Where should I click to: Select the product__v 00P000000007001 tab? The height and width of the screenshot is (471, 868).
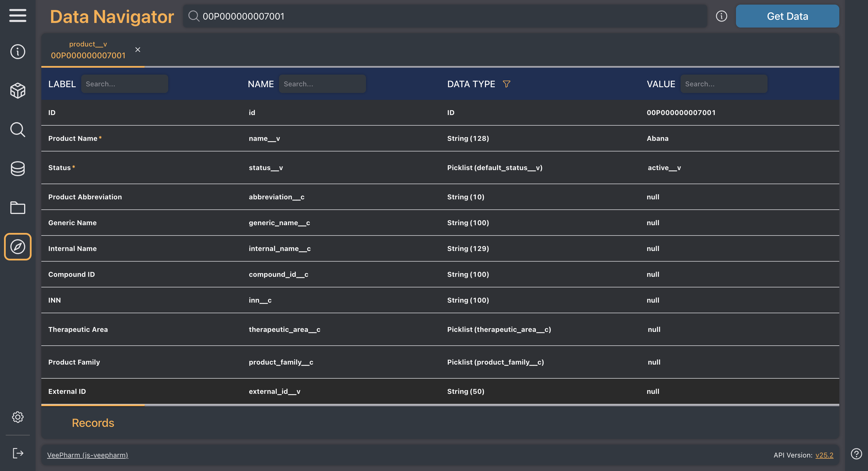(88, 50)
